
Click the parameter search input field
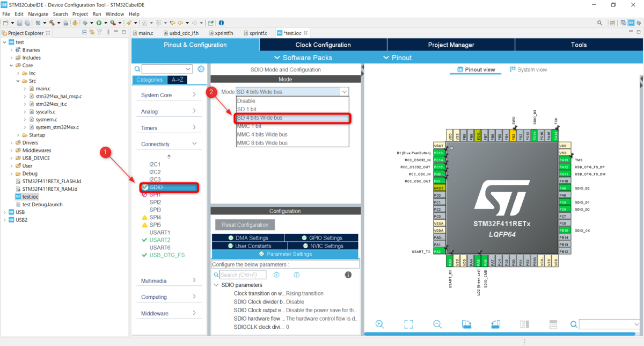(x=243, y=275)
